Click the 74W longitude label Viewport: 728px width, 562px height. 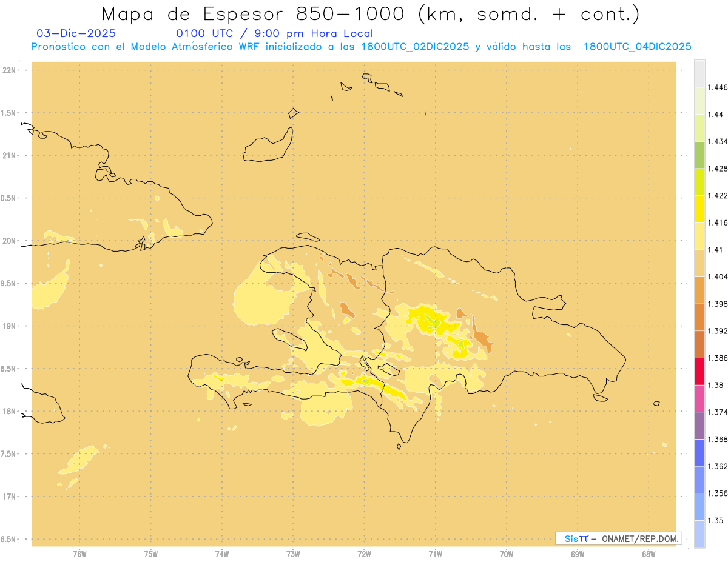[222, 554]
